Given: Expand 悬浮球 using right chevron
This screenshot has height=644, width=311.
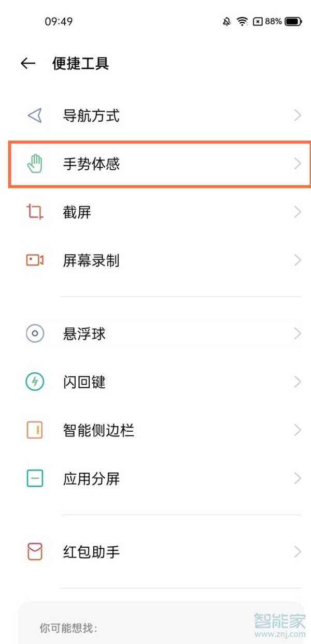Looking at the screenshot, I should (x=298, y=334).
